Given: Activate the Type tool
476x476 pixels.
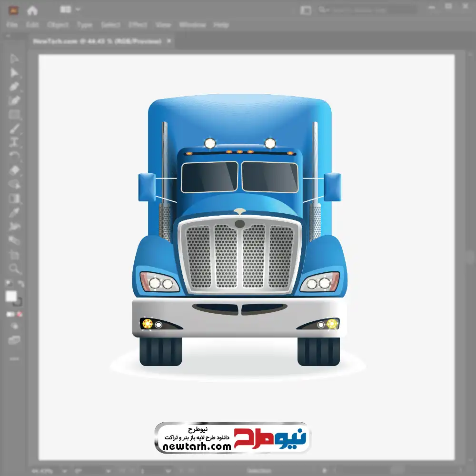Looking at the screenshot, I should pyautogui.click(x=14, y=142).
